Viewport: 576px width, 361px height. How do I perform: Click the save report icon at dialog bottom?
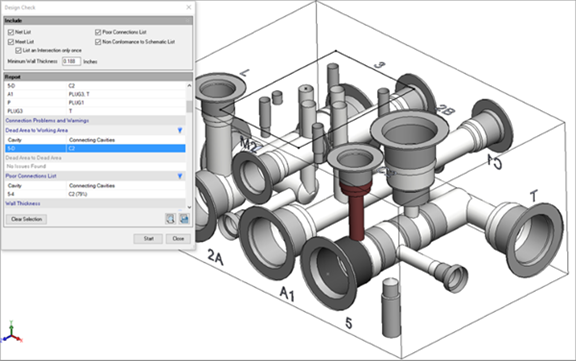(x=184, y=219)
